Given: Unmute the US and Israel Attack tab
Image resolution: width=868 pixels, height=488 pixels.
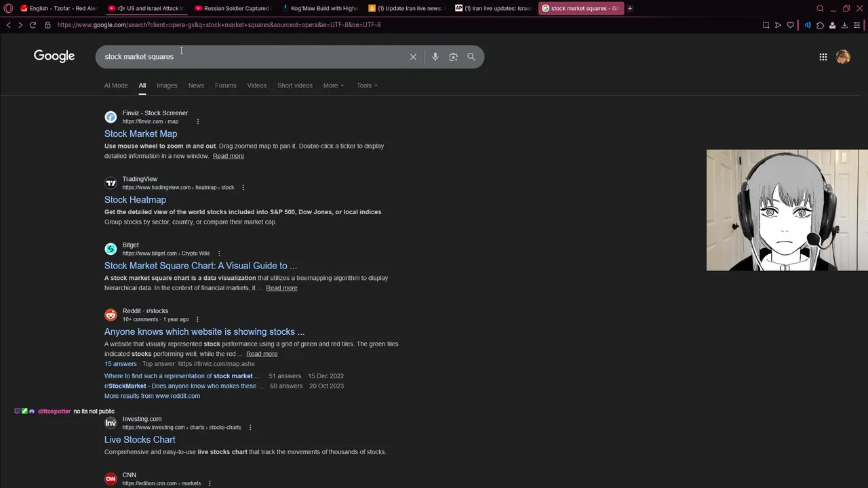Looking at the screenshot, I should click(121, 8).
